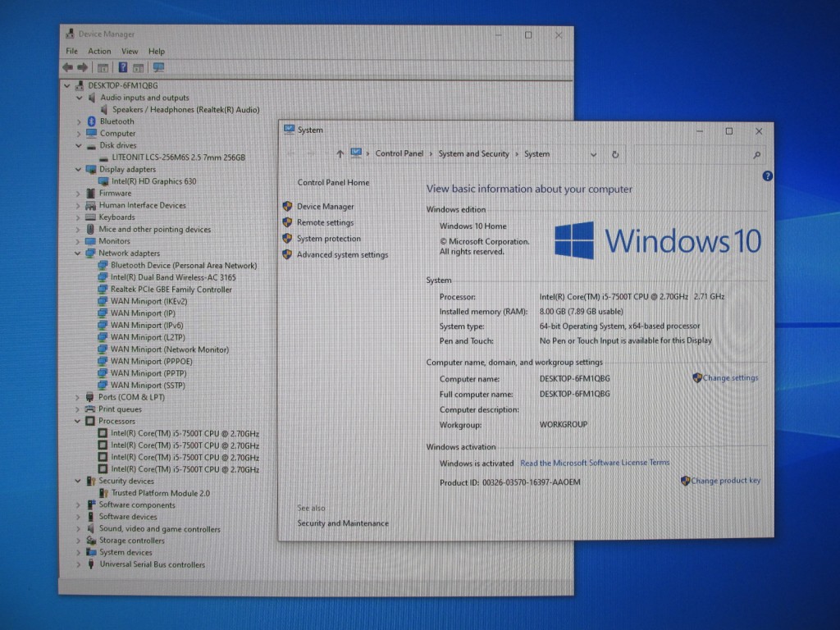Click the Back arrow in Device Manager toolbar
This screenshot has height=630, width=840.
pyautogui.click(x=67, y=67)
